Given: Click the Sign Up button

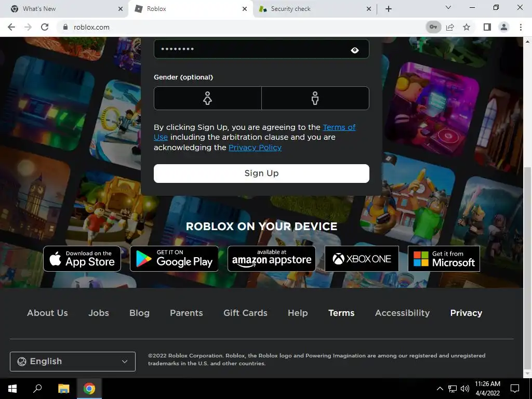Looking at the screenshot, I should point(261,174).
